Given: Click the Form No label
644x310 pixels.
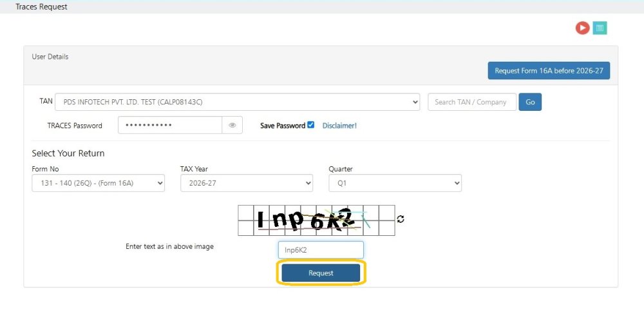Looking at the screenshot, I should click(x=45, y=169).
